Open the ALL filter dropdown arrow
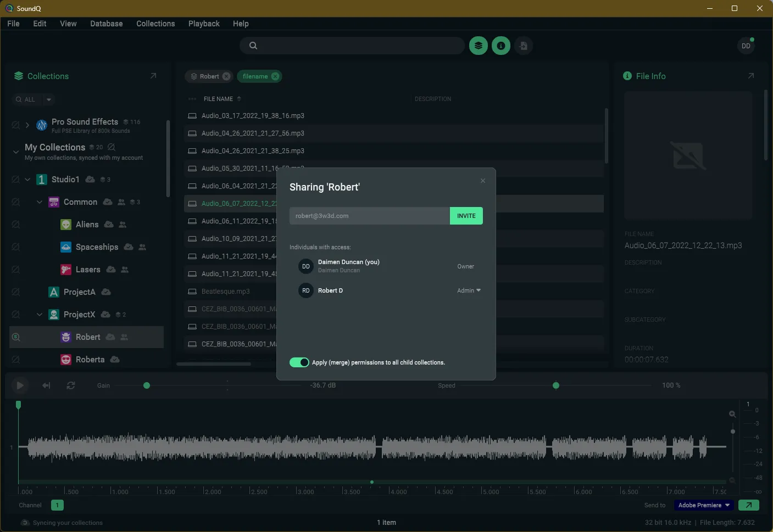This screenshot has width=773, height=532. tap(49, 99)
